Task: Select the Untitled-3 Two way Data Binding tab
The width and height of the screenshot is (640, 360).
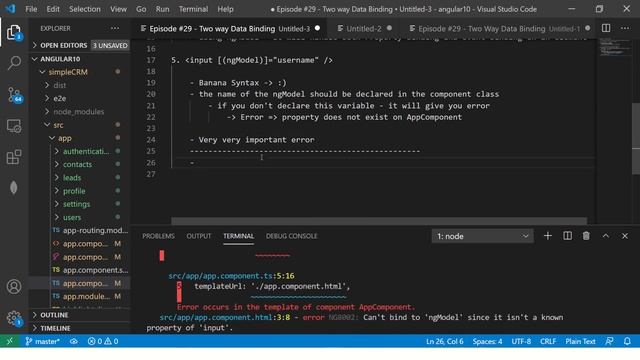Action: 230,28
